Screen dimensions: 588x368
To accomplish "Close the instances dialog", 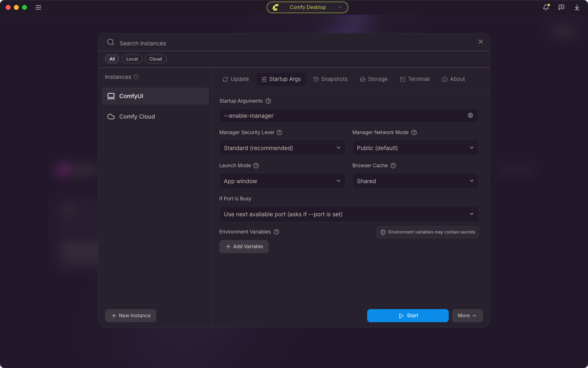I will coord(481,42).
